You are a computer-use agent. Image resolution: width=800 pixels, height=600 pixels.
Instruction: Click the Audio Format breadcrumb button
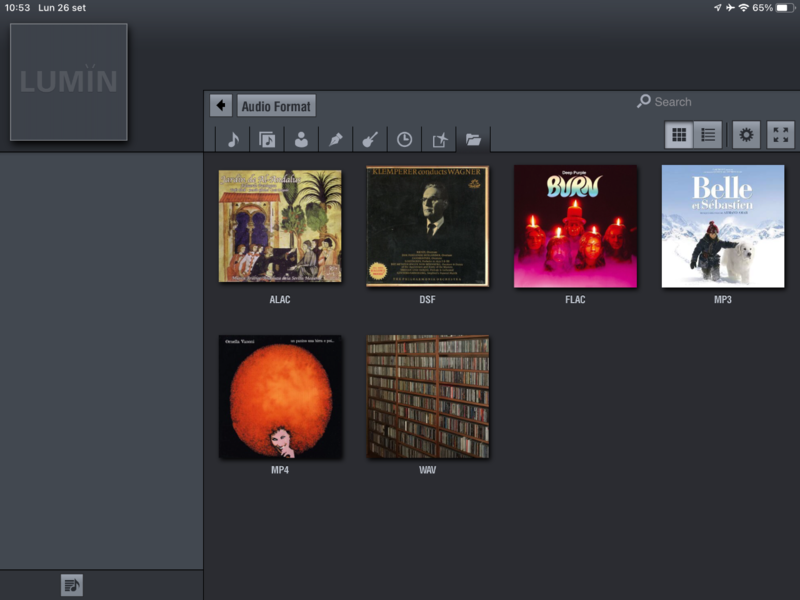[x=277, y=106]
